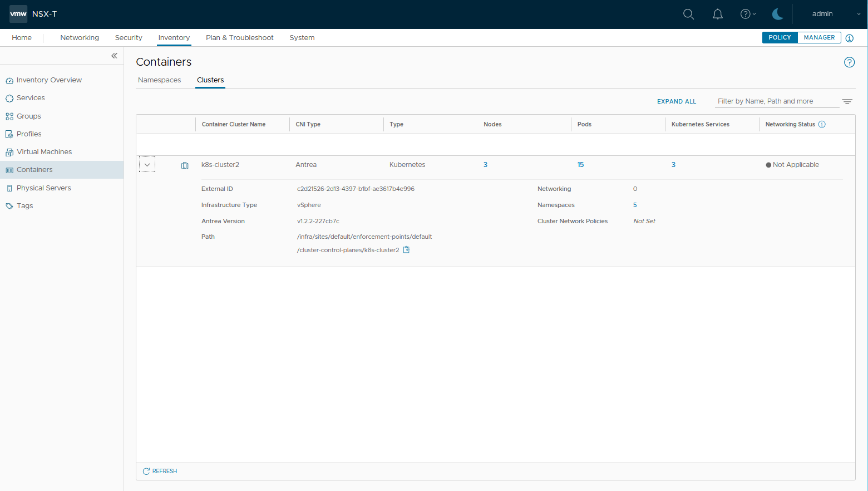Switch to Manager mode
868x491 pixels.
click(819, 37)
